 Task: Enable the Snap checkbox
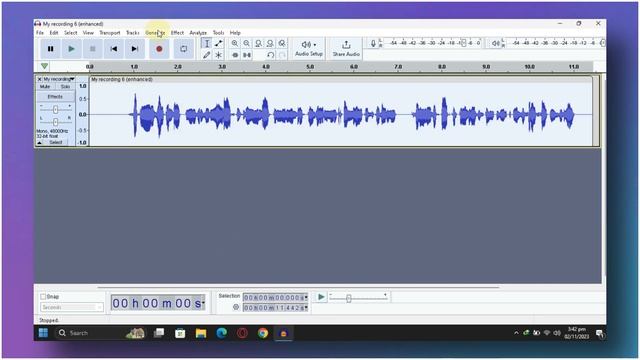pyautogui.click(x=43, y=297)
